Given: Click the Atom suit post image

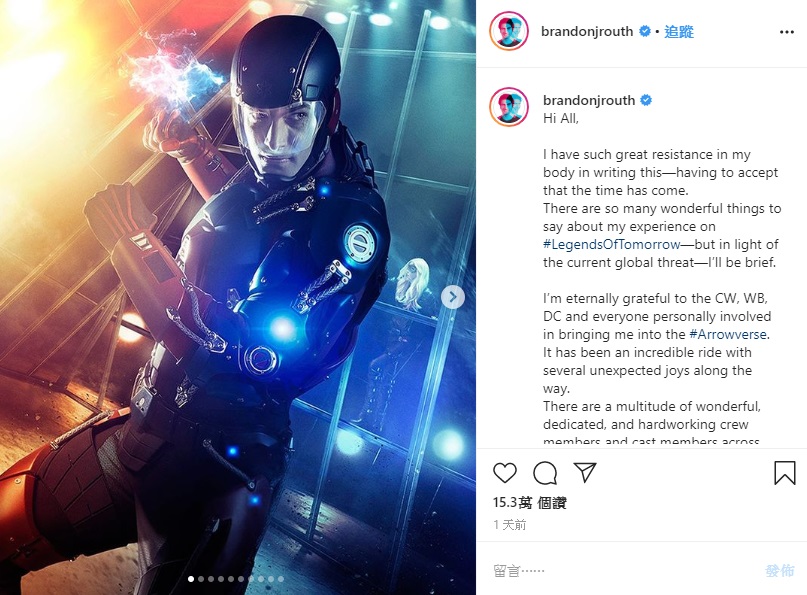Looking at the screenshot, I should click(238, 298).
